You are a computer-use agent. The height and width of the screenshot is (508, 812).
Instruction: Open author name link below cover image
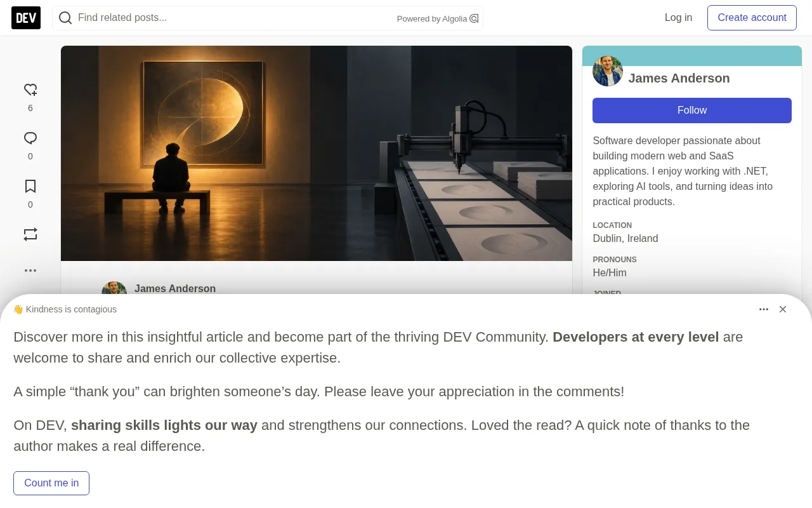tap(175, 288)
